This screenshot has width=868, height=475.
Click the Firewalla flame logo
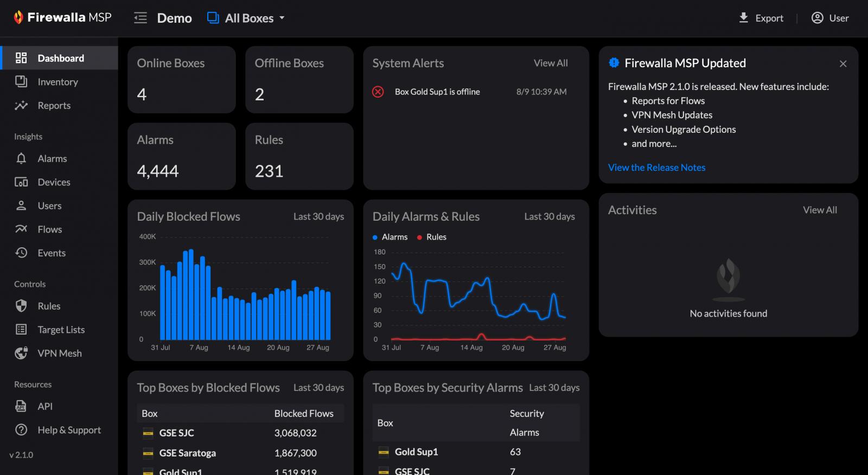pyautogui.click(x=18, y=17)
